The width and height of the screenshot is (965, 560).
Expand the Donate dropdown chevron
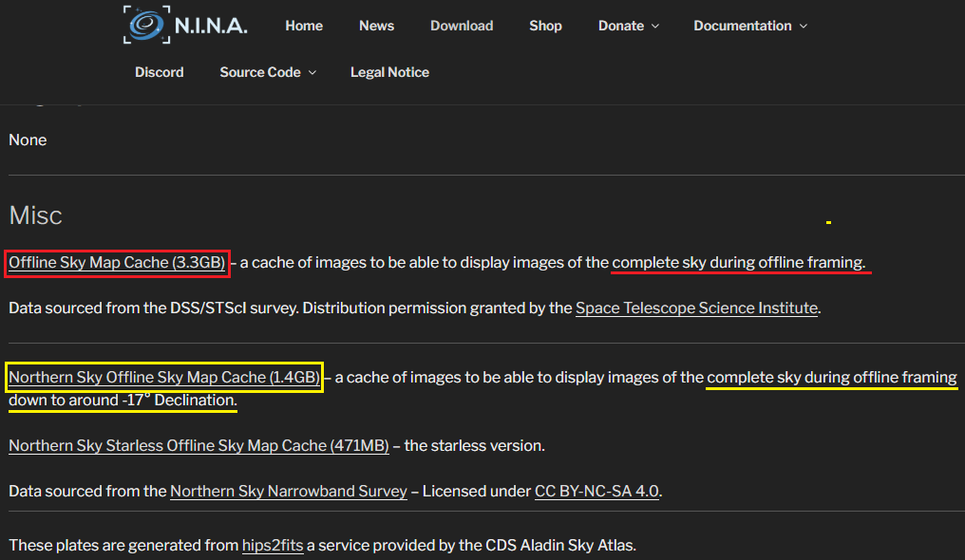(x=654, y=27)
